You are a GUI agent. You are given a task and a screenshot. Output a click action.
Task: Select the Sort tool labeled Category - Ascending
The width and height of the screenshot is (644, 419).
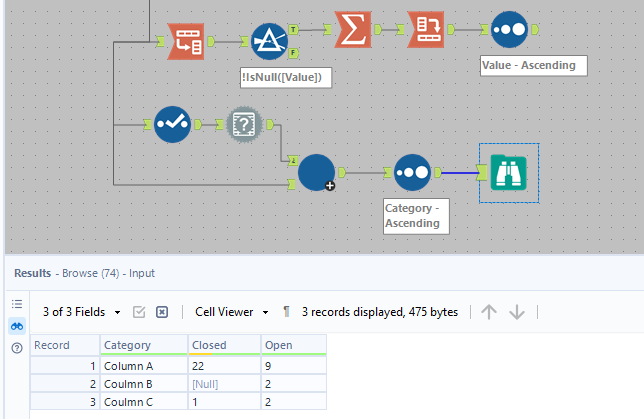(412, 173)
